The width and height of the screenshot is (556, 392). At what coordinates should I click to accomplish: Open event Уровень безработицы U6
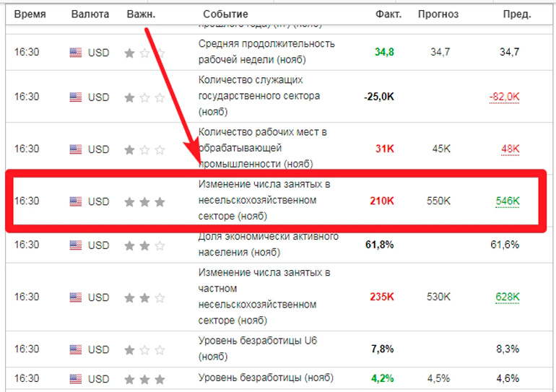[258, 349]
